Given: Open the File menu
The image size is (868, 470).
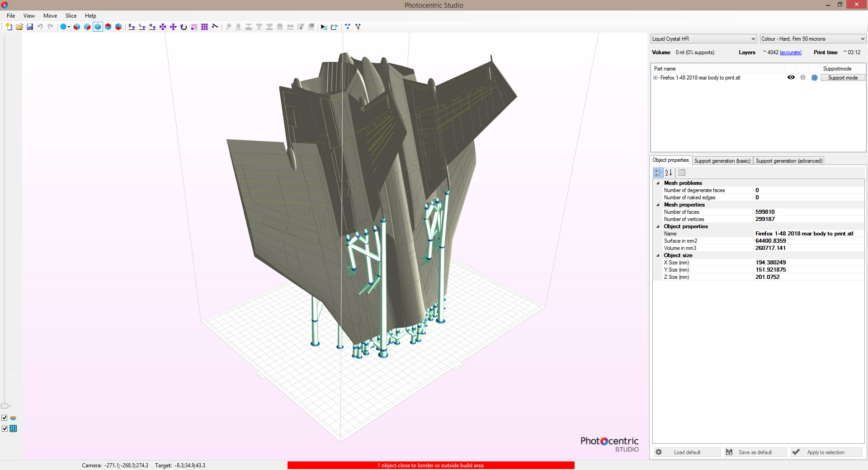Looking at the screenshot, I should [x=11, y=16].
